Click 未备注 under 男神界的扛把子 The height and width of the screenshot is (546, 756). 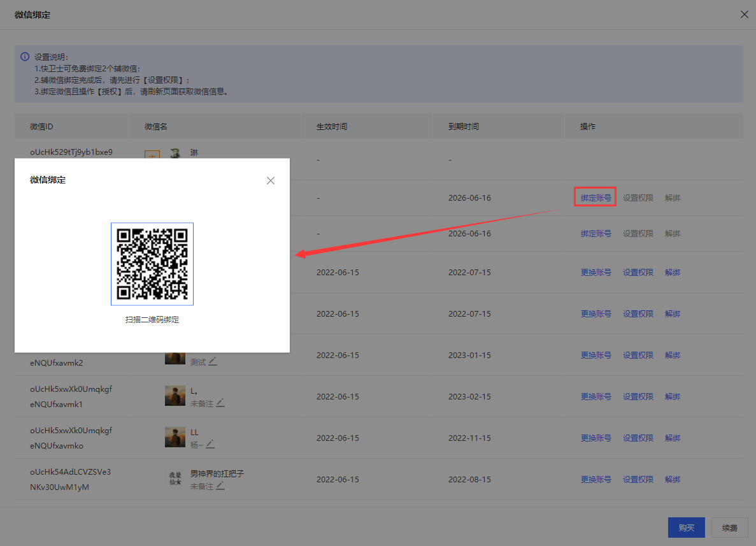[x=201, y=486]
